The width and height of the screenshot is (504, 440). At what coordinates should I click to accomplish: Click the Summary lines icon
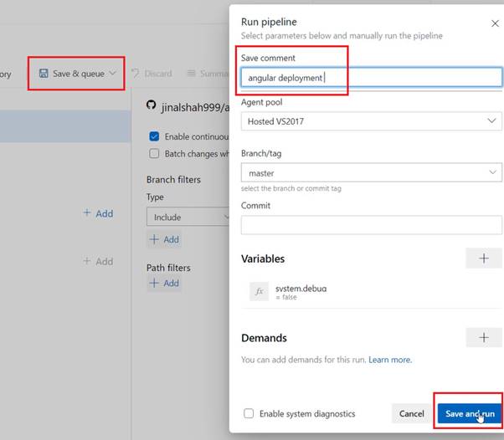click(x=191, y=74)
